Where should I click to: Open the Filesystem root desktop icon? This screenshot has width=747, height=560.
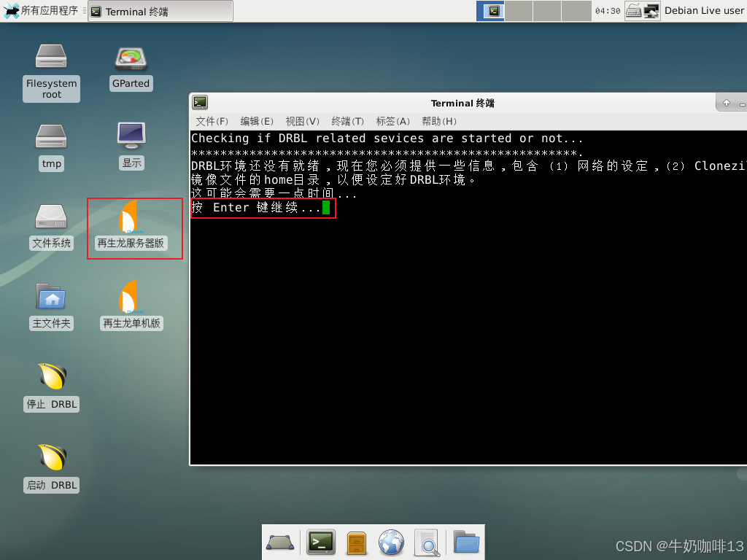[x=51, y=72]
